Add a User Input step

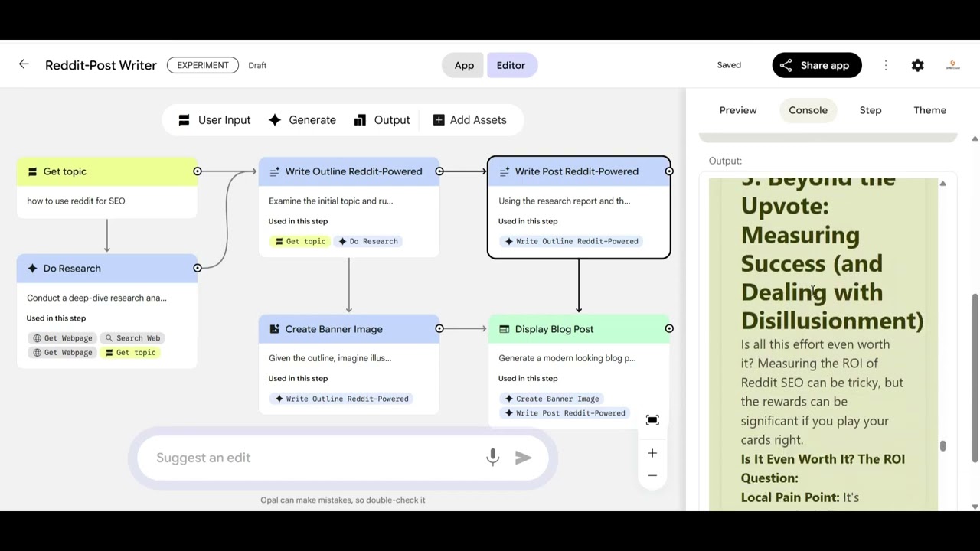tap(214, 120)
